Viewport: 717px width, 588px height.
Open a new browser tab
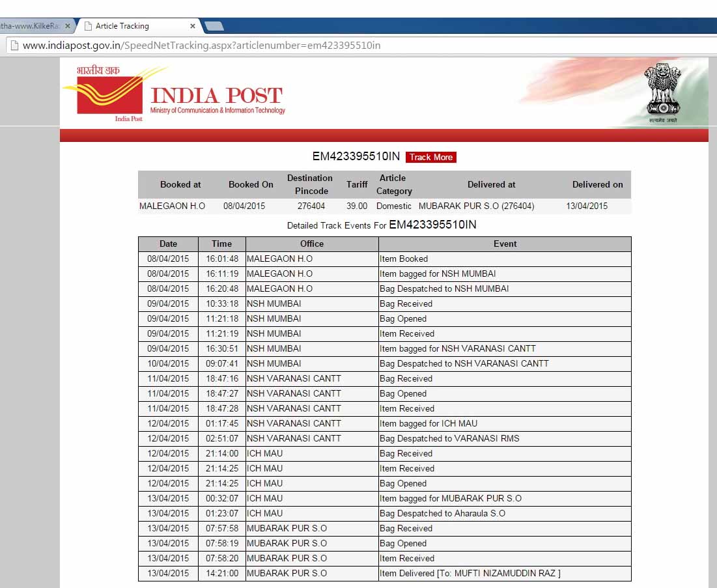point(214,26)
